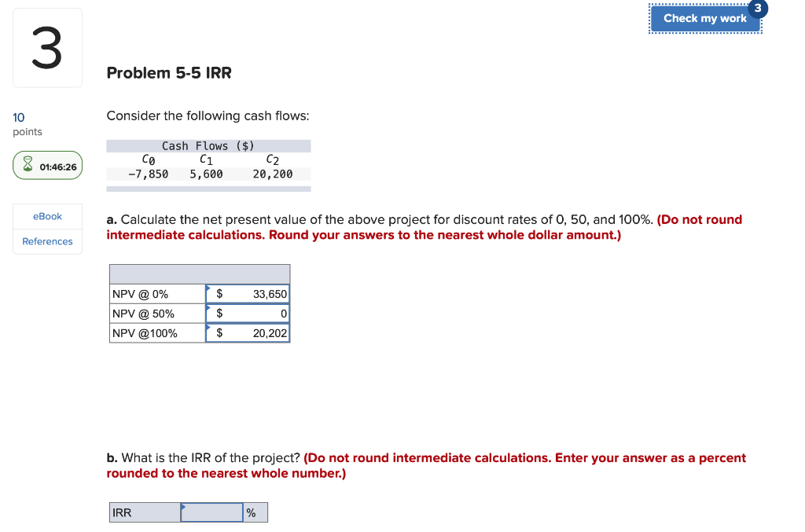Select the Cash Flows table header
The width and height of the screenshot is (805, 532).
(208, 145)
